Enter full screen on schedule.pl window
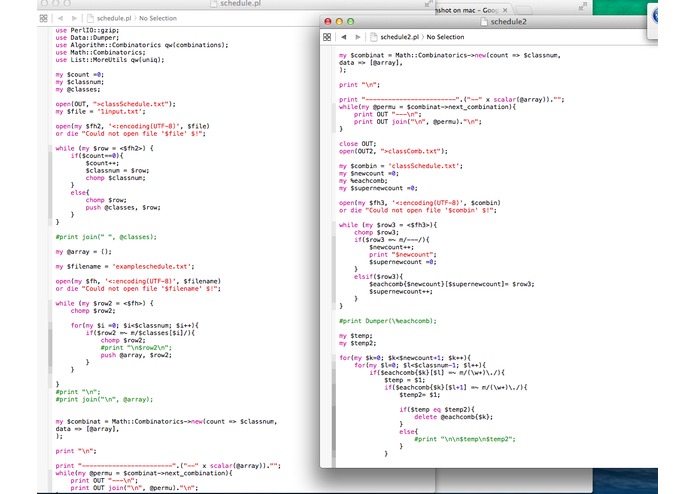 tap(428, 4)
